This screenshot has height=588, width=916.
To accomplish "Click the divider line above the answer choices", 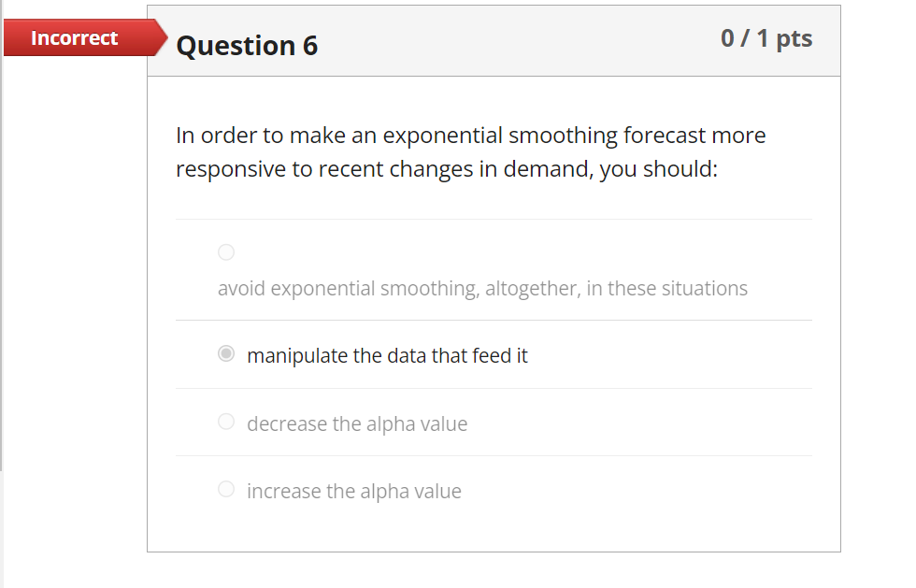I will (494, 219).
